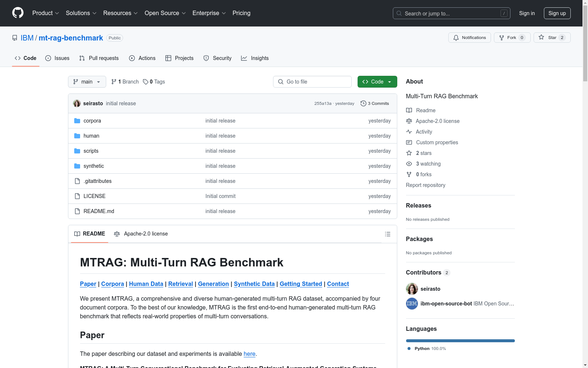
Task: Follow the Corpora link in README
Action: click(x=112, y=284)
